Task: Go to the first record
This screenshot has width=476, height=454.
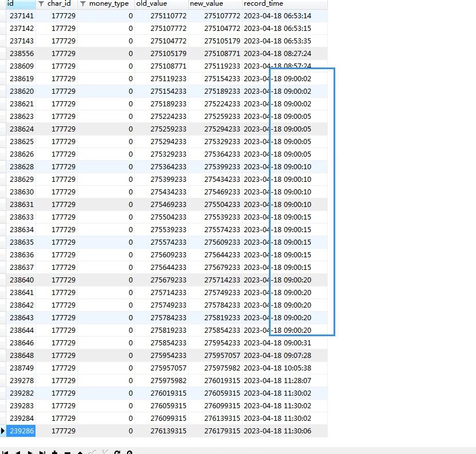Action: 5,452
